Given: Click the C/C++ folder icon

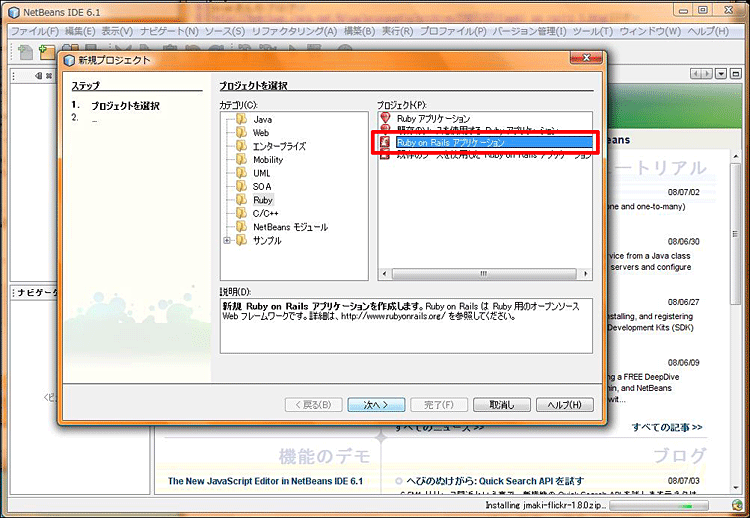Looking at the screenshot, I should tap(242, 213).
